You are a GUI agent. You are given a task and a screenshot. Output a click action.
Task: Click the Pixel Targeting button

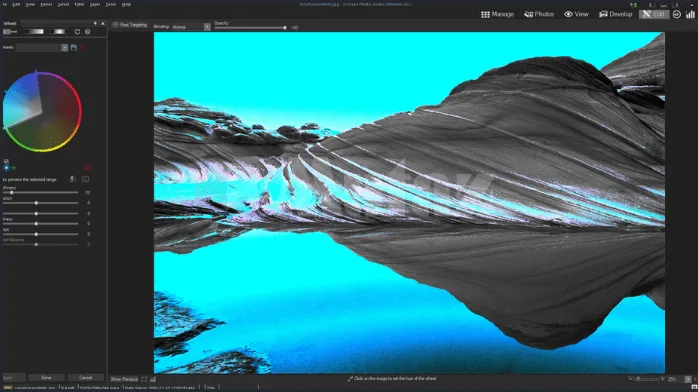click(130, 25)
